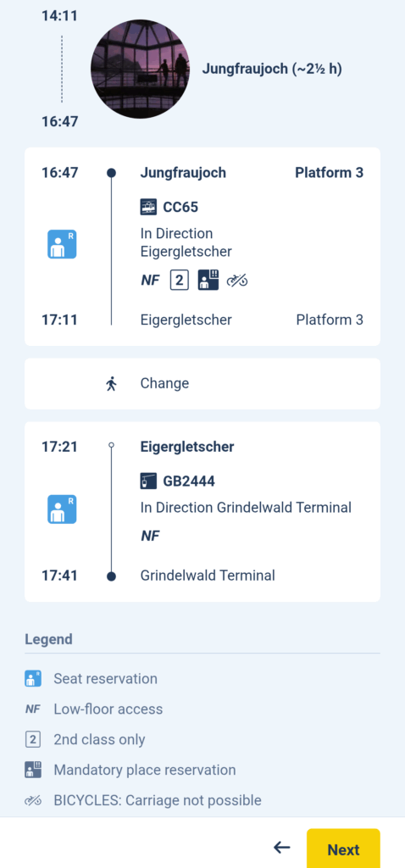Viewport: 405px width, 868px height.
Task: Go back with the left arrow button
Action: coord(281,848)
